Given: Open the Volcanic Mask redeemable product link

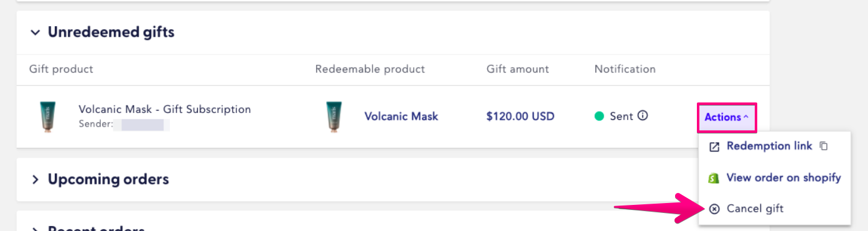Looking at the screenshot, I should click(401, 116).
